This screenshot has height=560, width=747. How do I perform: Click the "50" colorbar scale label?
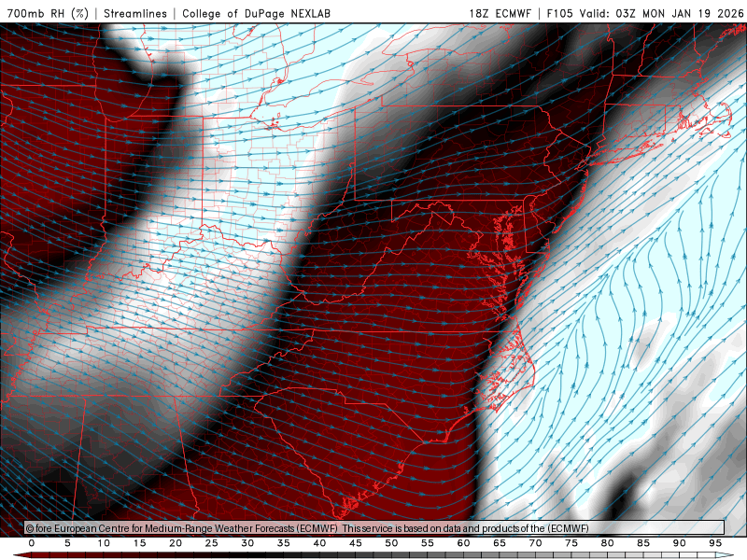pyautogui.click(x=391, y=543)
